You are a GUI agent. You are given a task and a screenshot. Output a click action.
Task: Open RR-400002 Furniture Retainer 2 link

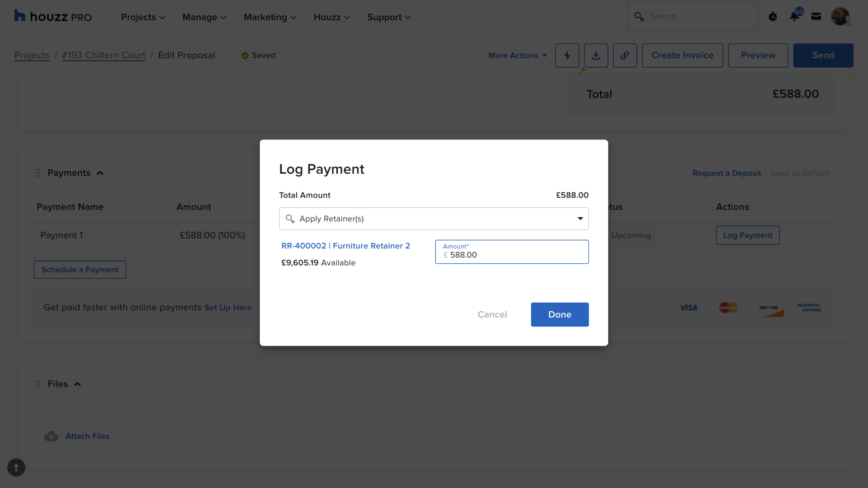(x=346, y=246)
